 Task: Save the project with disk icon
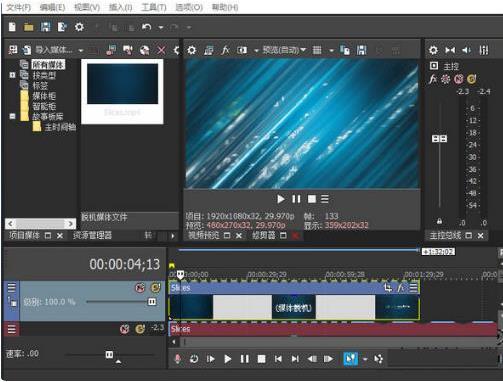point(45,27)
